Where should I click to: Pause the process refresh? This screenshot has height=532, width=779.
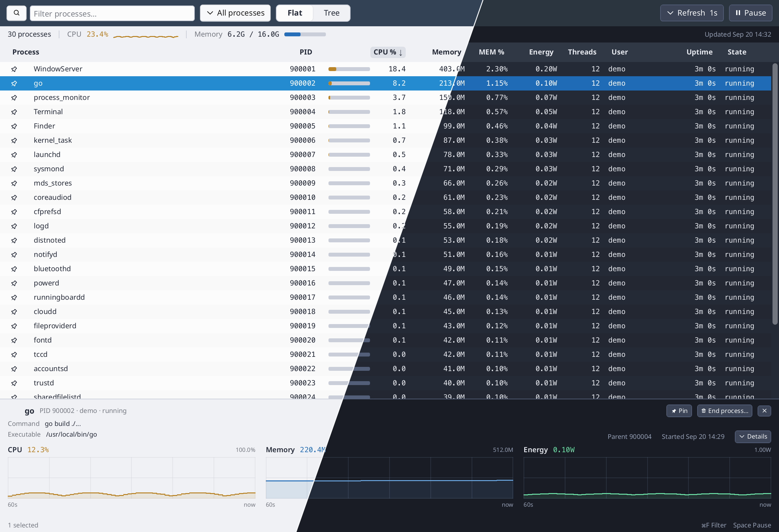[750, 13]
